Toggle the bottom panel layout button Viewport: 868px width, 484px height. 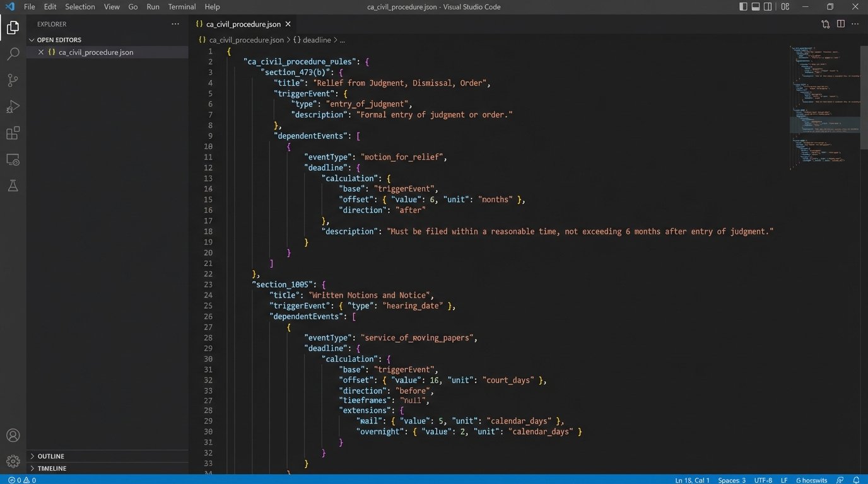click(x=755, y=7)
